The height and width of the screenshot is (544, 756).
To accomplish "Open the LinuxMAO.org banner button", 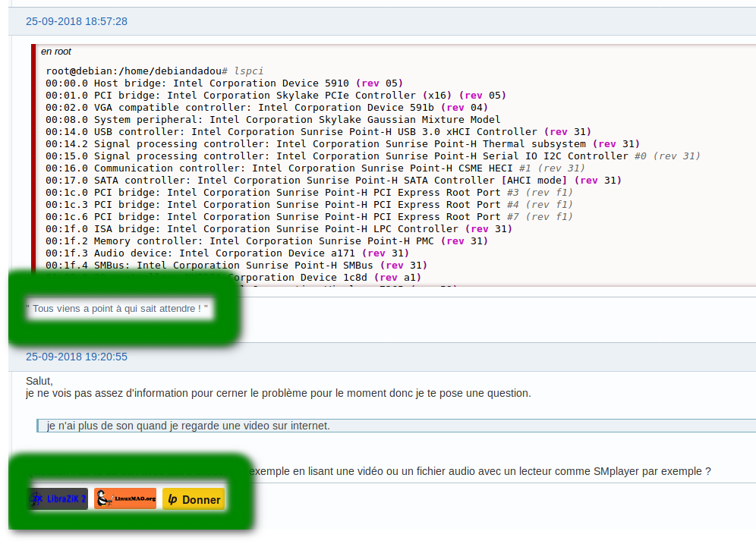I will [x=125, y=498].
